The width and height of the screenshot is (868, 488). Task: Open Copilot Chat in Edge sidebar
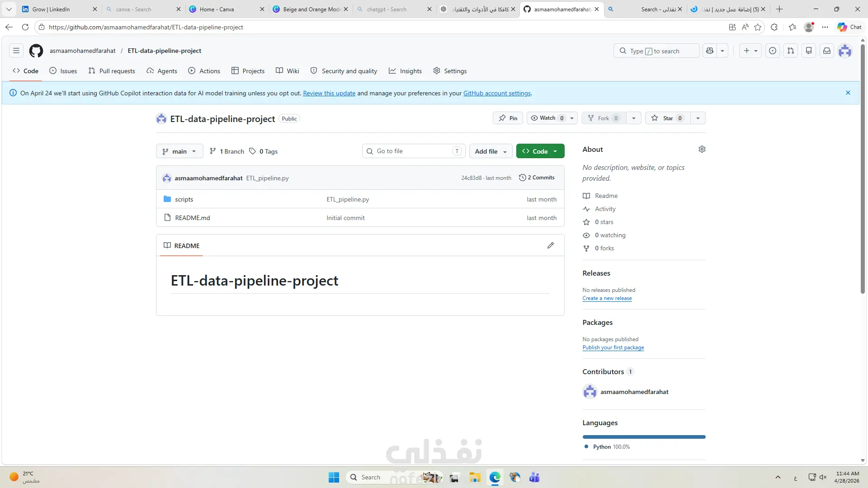(849, 27)
